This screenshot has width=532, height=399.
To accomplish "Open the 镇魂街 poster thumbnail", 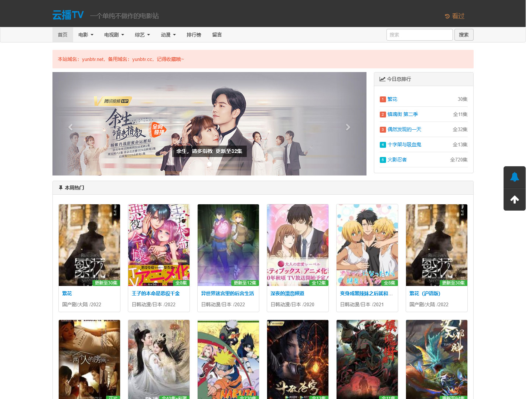I will point(367,359).
